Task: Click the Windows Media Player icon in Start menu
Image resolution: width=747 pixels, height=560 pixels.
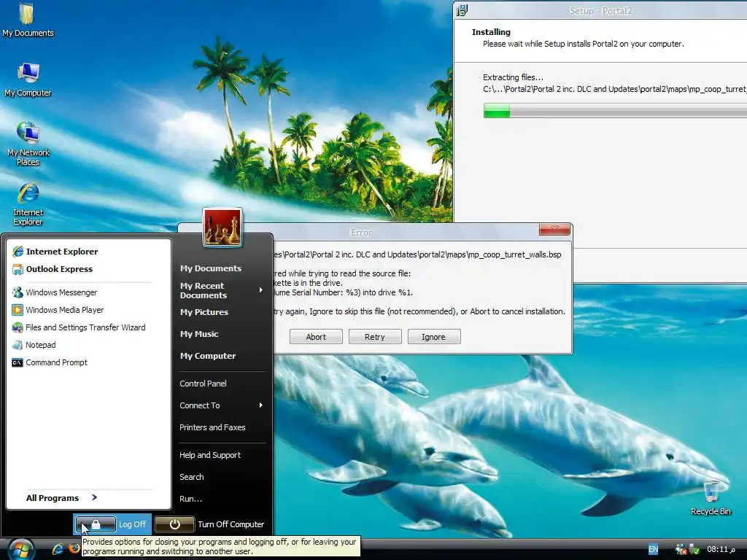Action: coord(18,310)
